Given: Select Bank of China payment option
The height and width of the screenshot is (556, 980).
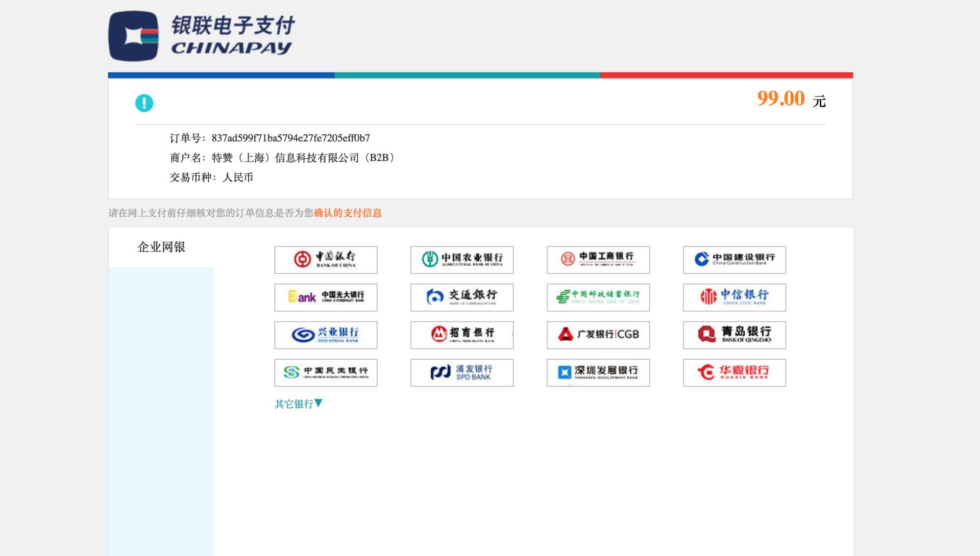Looking at the screenshot, I should pos(326,260).
